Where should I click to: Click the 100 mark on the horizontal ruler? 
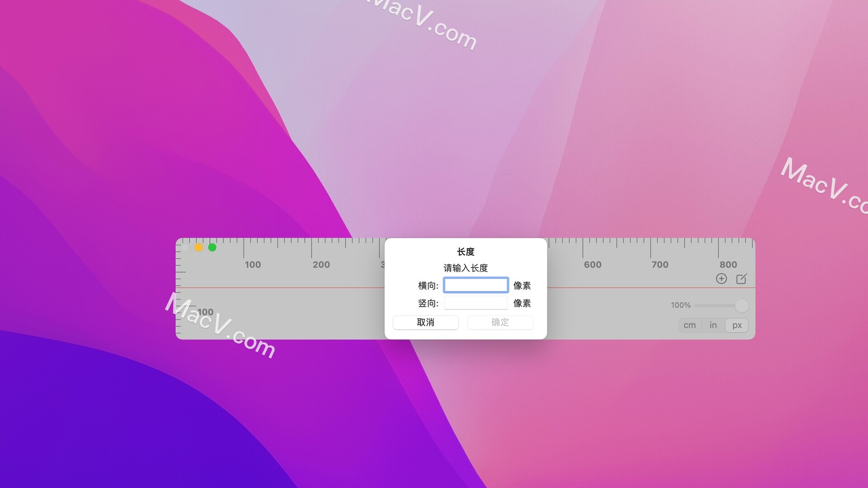[253, 265]
